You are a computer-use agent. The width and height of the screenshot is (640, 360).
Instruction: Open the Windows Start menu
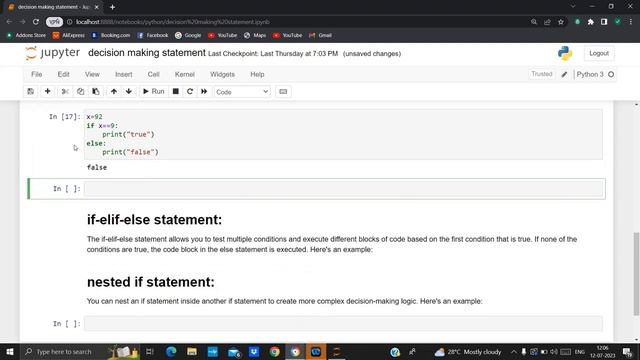[x=10, y=351]
